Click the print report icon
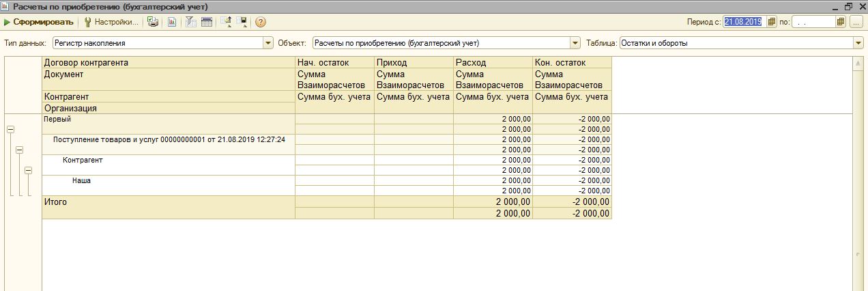 tap(154, 22)
